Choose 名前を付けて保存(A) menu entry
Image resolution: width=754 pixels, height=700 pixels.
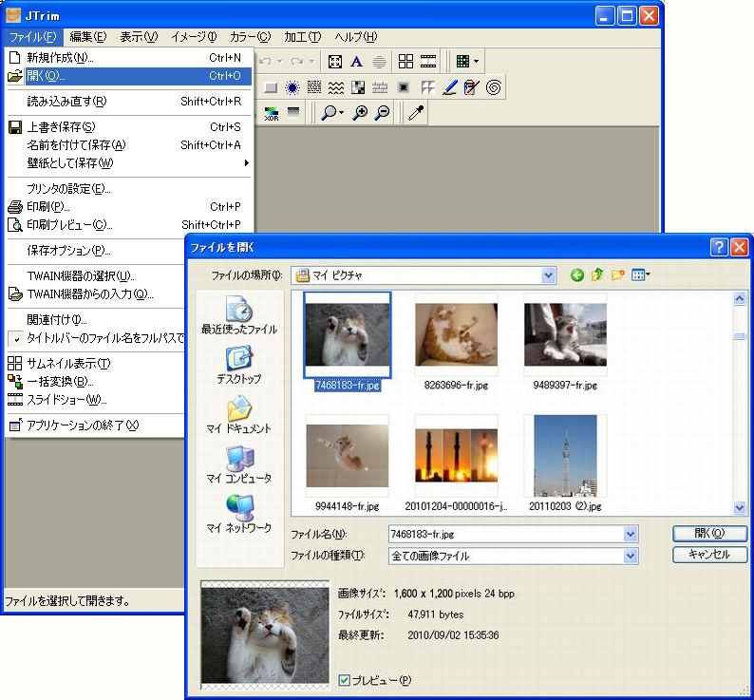[x=129, y=144]
